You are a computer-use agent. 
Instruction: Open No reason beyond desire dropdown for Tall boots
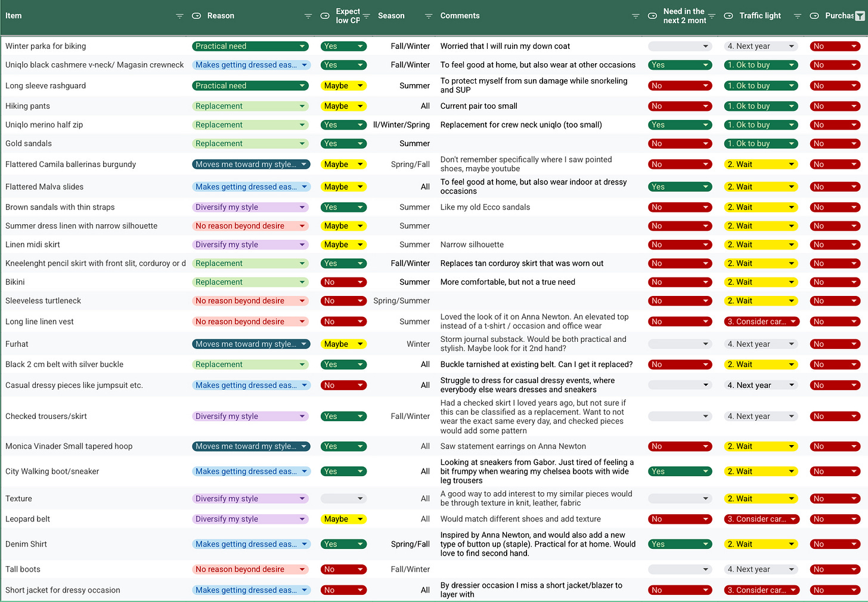pos(250,569)
